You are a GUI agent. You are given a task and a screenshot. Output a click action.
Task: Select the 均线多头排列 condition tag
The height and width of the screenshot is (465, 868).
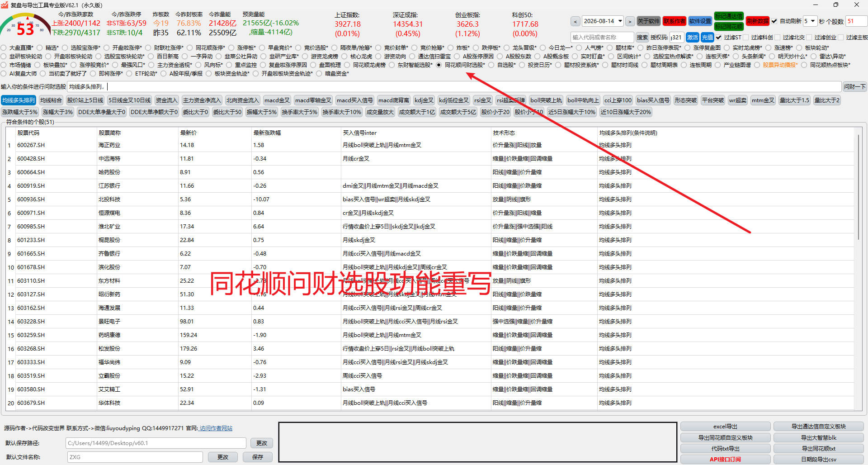19,100
